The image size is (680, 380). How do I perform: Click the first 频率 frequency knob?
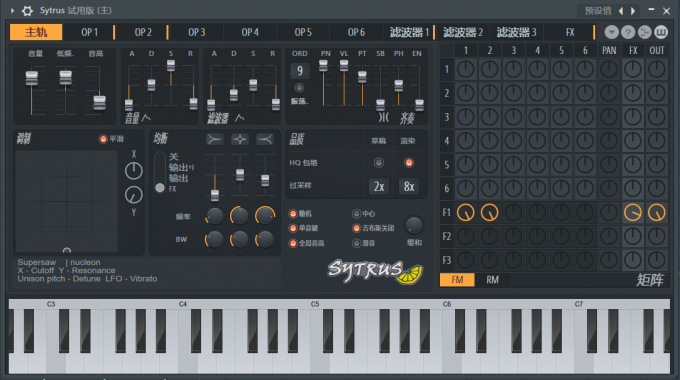[214, 216]
